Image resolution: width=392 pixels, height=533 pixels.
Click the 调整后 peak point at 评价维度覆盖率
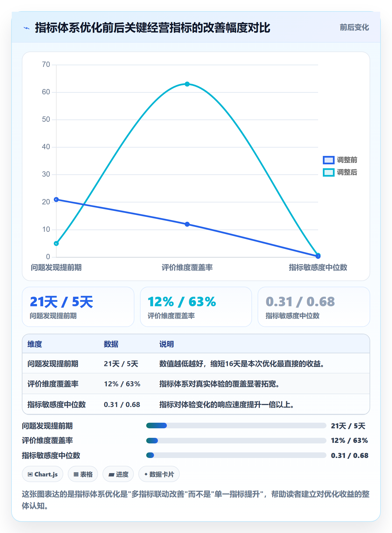click(x=187, y=84)
